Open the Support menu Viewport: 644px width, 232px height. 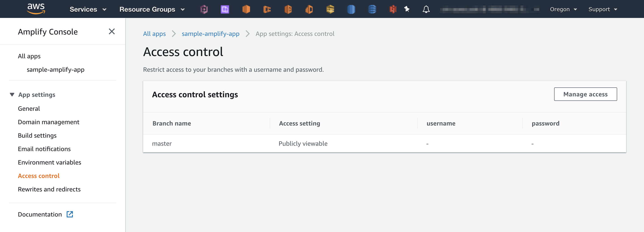point(602,9)
